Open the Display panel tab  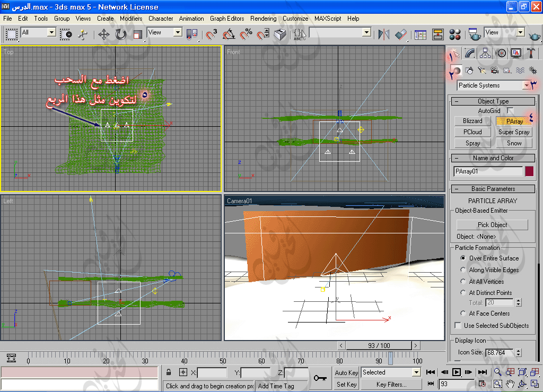coord(516,53)
